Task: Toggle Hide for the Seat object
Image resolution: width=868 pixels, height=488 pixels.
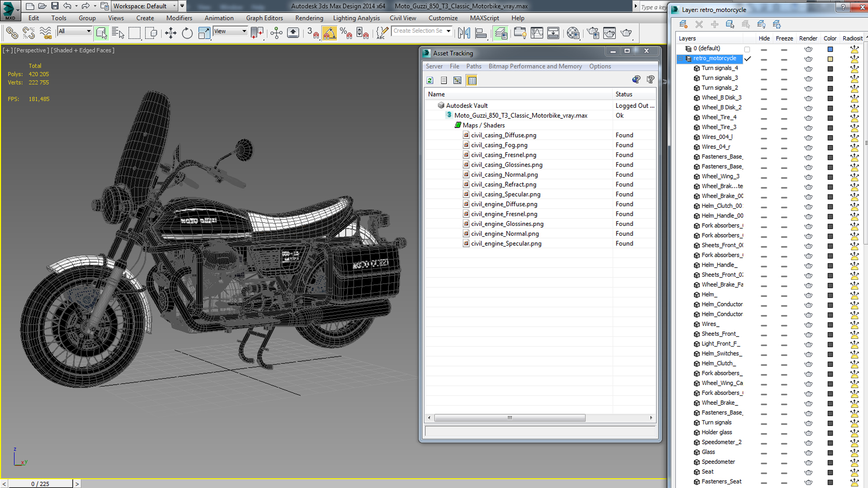Action: click(x=764, y=473)
